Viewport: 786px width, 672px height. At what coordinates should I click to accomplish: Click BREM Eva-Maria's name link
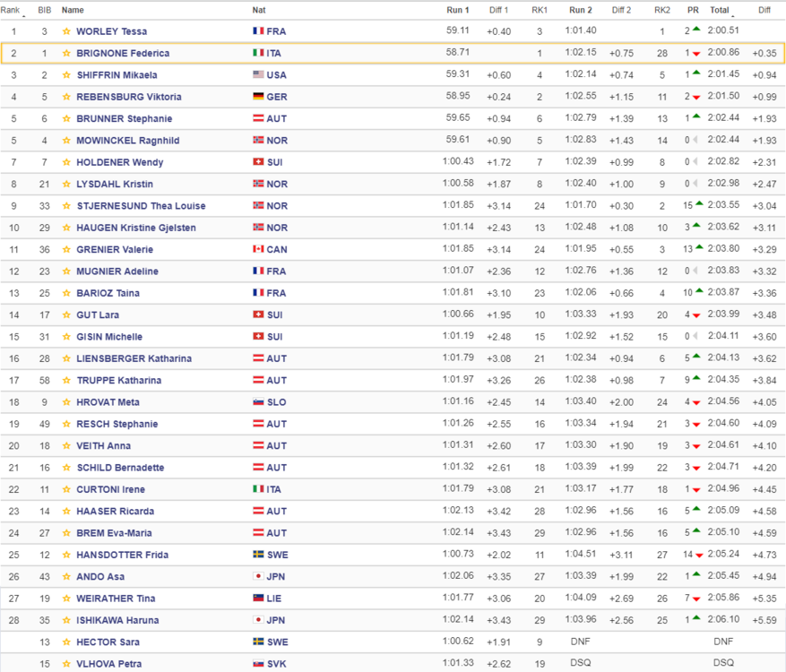point(114,533)
